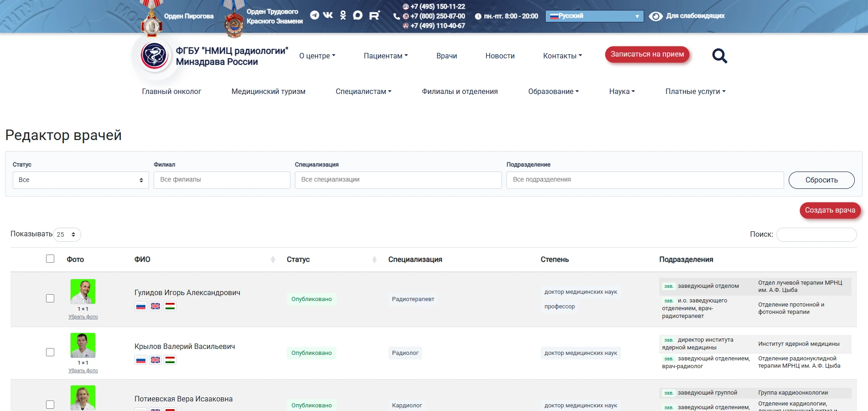Go to Филиалы и отделения
The height and width of the screenshot is (411, 868).
click(x=460, y=91)
